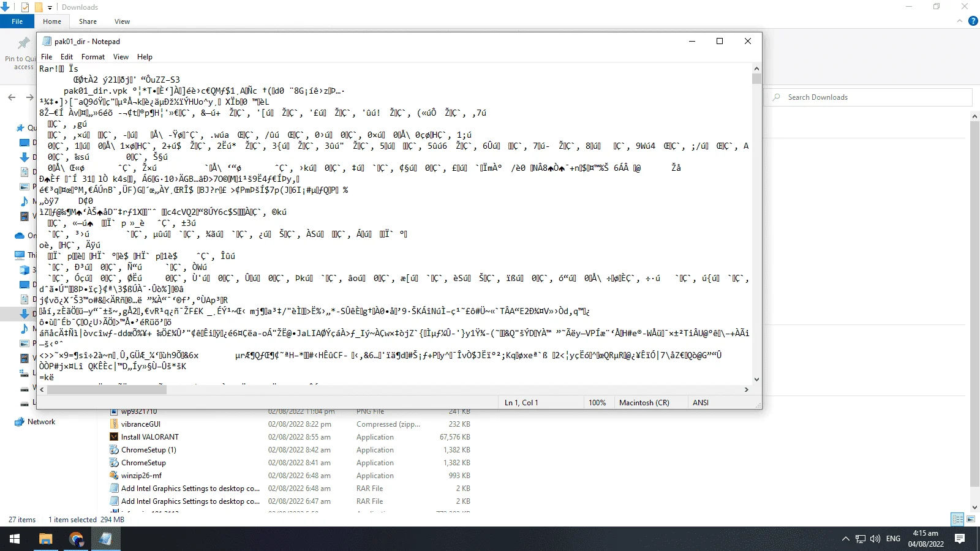The image size is (980, 551).
Task: Open Explorer's blue Help question mark
Action: [973, 21]
